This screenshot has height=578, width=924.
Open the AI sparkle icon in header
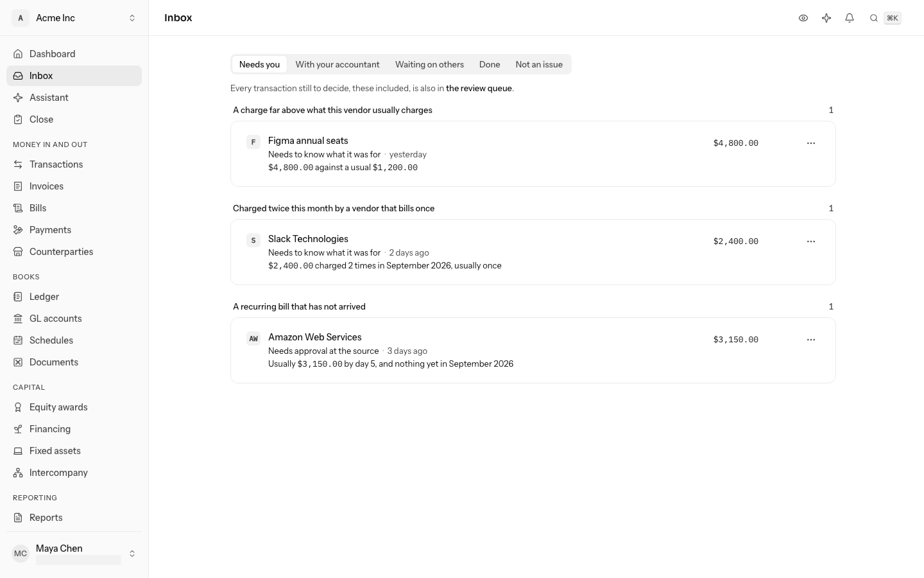pos(826,18)
